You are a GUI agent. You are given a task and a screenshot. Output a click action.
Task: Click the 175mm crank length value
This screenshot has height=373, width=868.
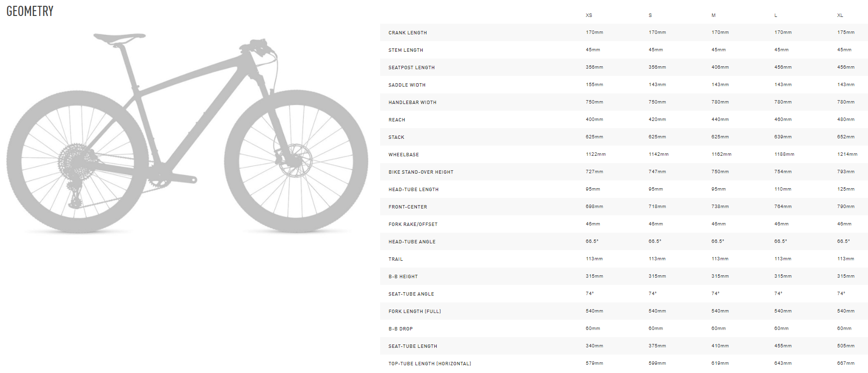(846, 32)
